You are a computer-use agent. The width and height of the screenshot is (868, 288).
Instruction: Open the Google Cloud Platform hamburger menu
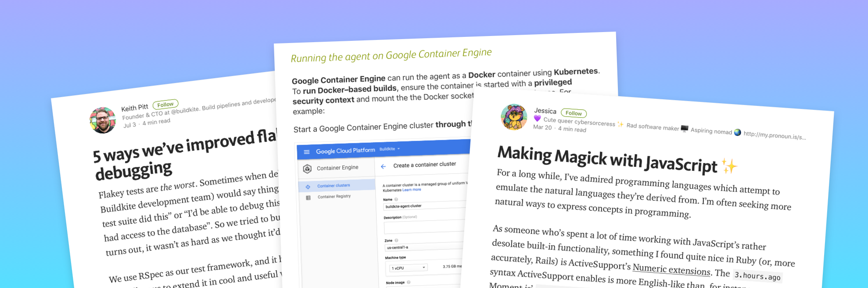307,152
